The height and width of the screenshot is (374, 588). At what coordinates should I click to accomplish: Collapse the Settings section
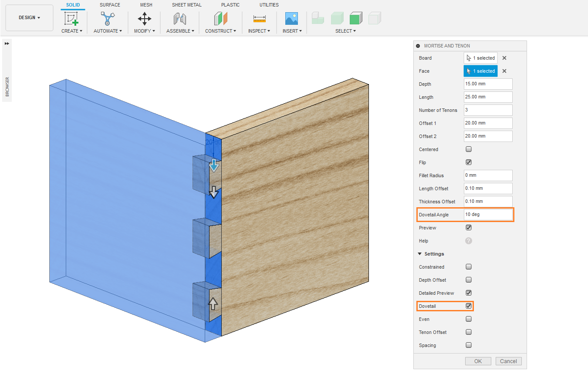(x=420, y=254)
